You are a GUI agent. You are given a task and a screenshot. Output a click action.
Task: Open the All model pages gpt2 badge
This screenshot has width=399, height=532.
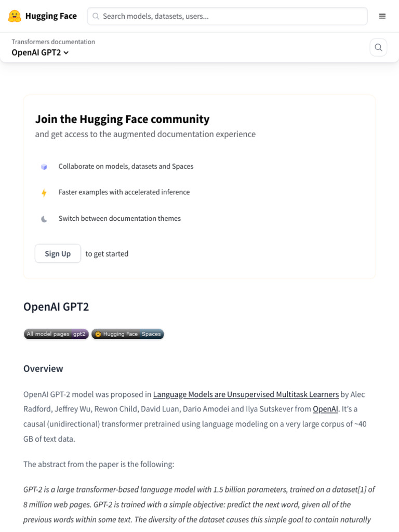56,334
